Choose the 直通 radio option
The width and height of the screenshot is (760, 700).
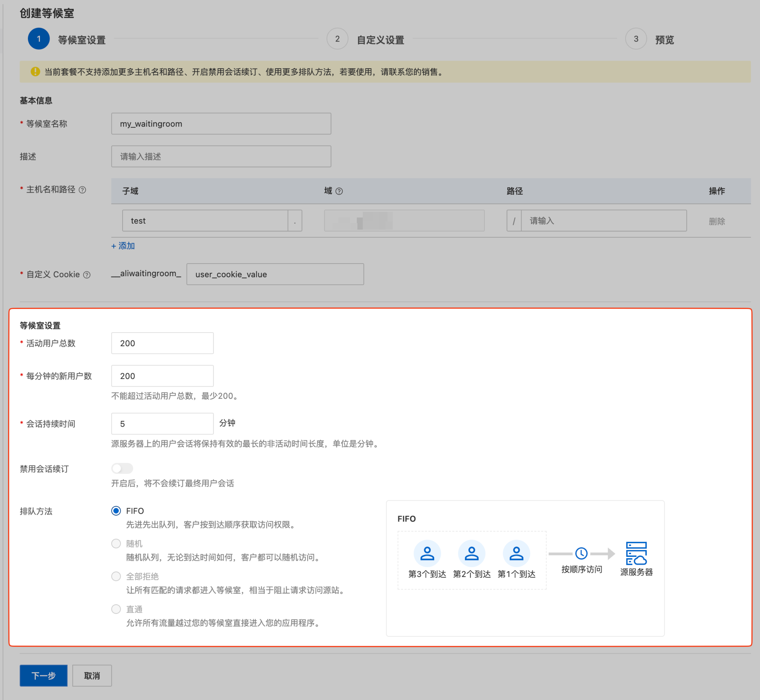click(116, 609)
